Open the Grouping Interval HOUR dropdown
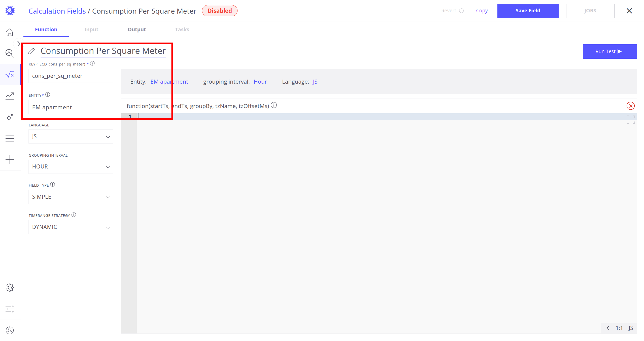Screen dimensions: 644x341 tap(71, 167)
